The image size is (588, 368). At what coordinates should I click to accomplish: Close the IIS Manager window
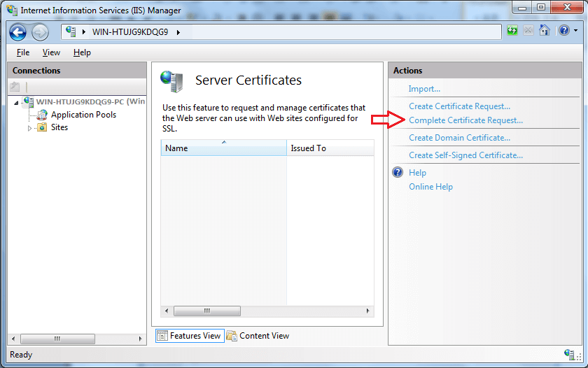point(568,8)
